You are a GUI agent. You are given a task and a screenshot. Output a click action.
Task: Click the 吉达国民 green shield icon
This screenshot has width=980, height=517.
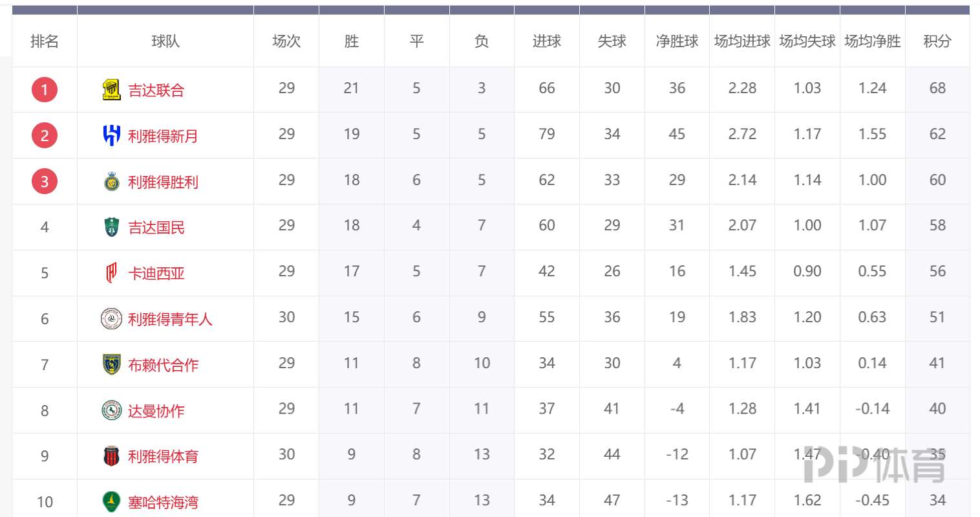[111, 227]
